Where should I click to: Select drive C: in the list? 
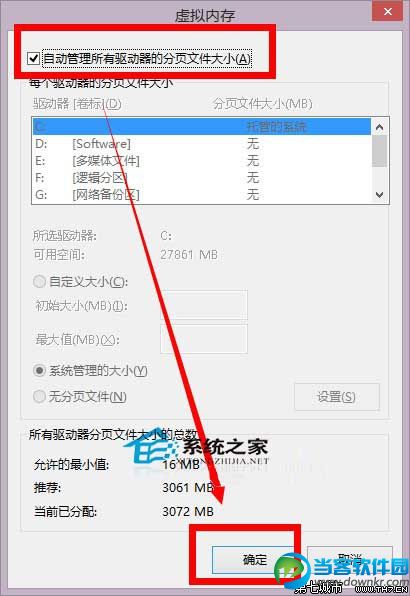201,127
